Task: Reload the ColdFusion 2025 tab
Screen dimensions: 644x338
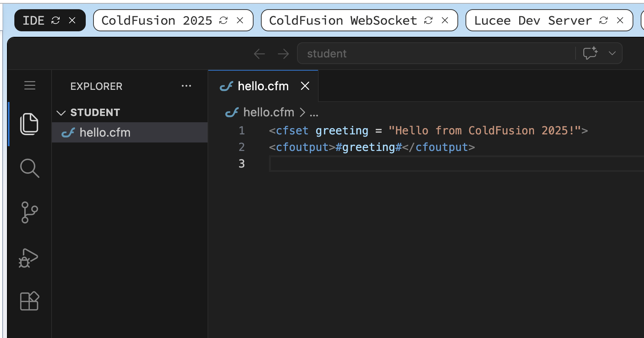Action: [x=223, y=20]
